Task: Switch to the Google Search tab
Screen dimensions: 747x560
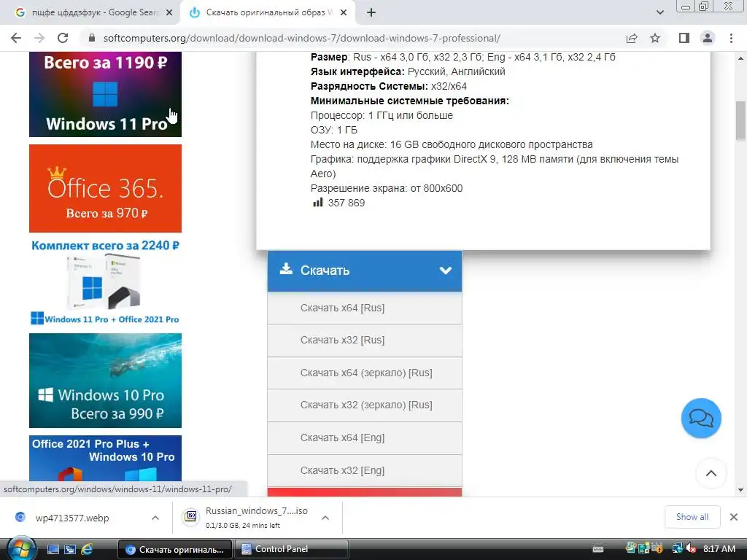Action: [94, 13]
